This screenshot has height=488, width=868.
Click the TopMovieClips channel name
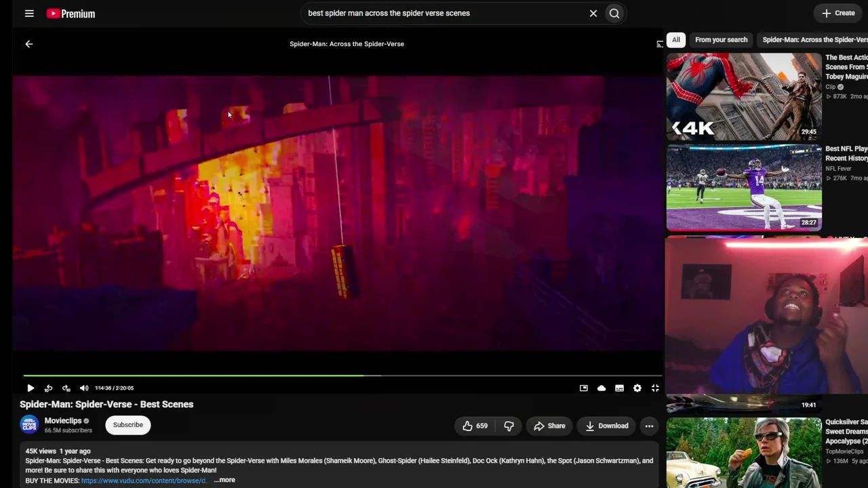tap(844, 451)
